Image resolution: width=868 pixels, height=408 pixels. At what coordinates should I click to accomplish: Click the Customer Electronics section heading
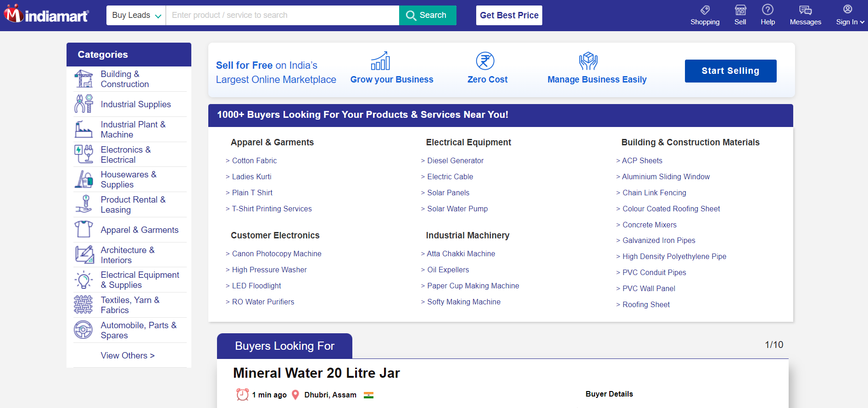pos(275,235)
